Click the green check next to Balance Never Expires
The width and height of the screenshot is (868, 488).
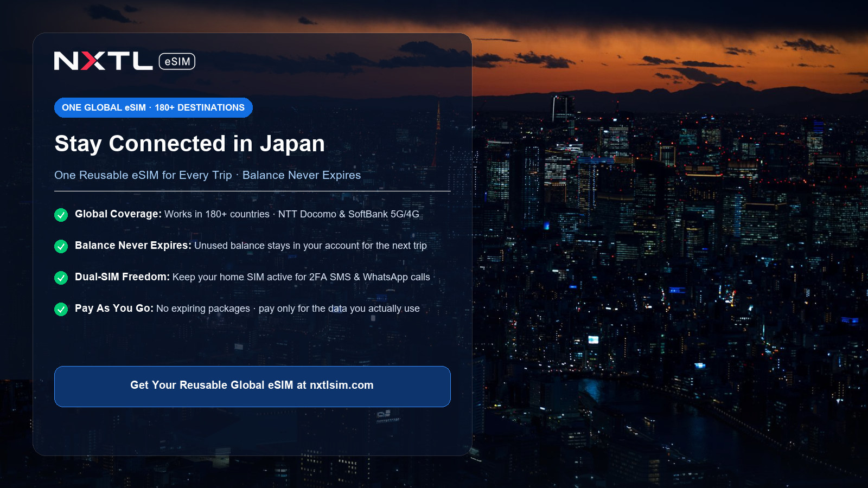point(61,246)
